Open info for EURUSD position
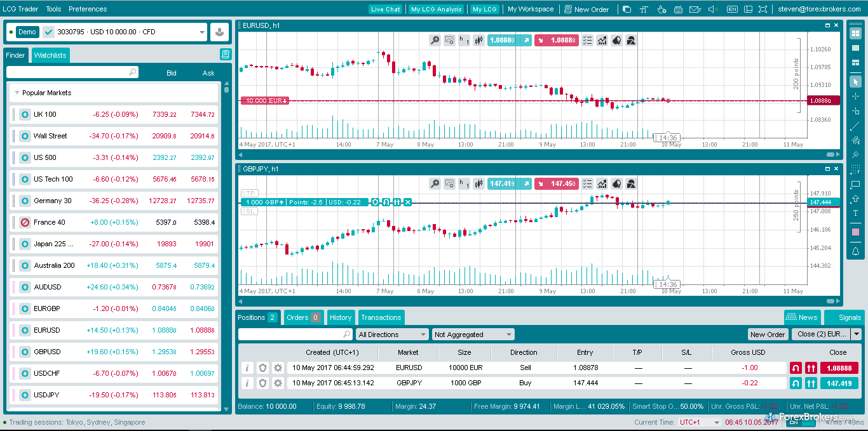868x431 pixels. coord(247,368)
